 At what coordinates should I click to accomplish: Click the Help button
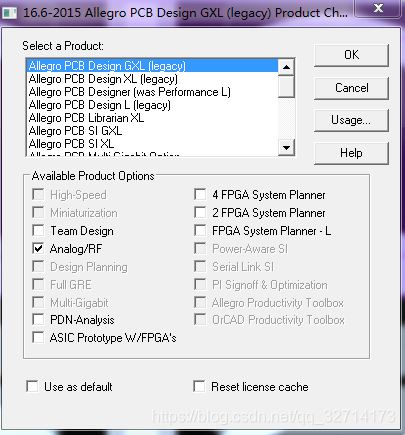(x=351, y=153)
